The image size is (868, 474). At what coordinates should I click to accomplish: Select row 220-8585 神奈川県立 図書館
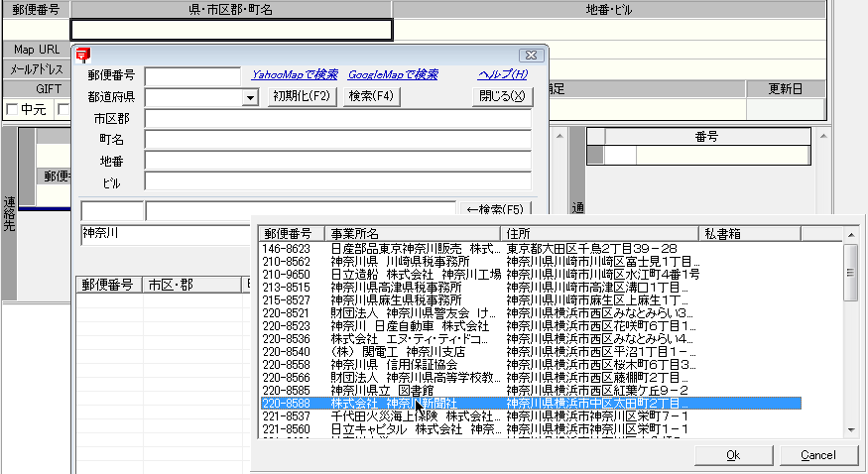coord(531,391)
